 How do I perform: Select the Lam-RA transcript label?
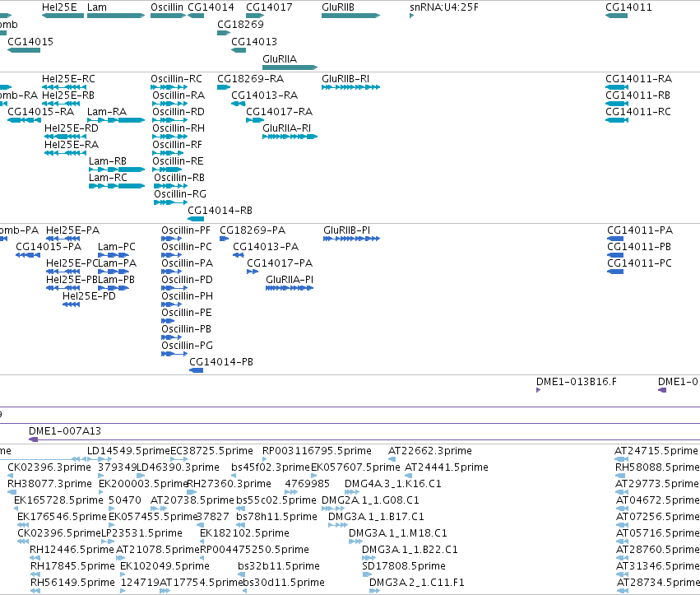[x=107, y=112]
